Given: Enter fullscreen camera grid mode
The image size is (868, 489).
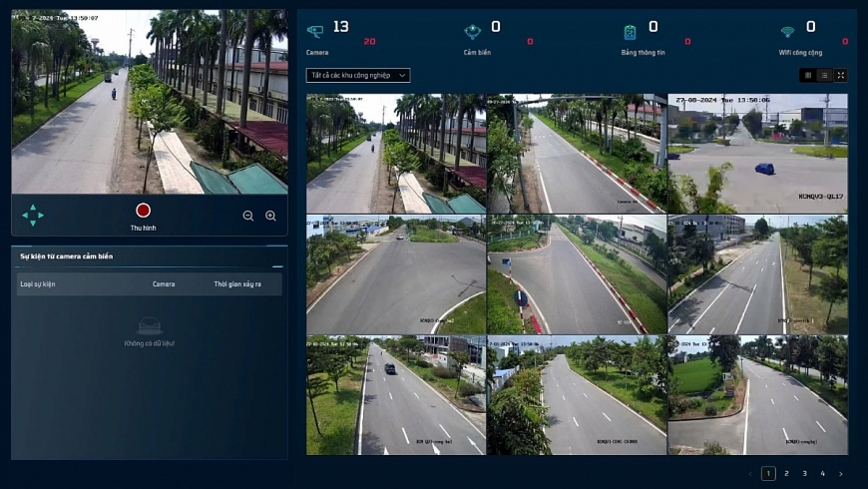Looking at the screenshot, I should click(x=841, y=75).
